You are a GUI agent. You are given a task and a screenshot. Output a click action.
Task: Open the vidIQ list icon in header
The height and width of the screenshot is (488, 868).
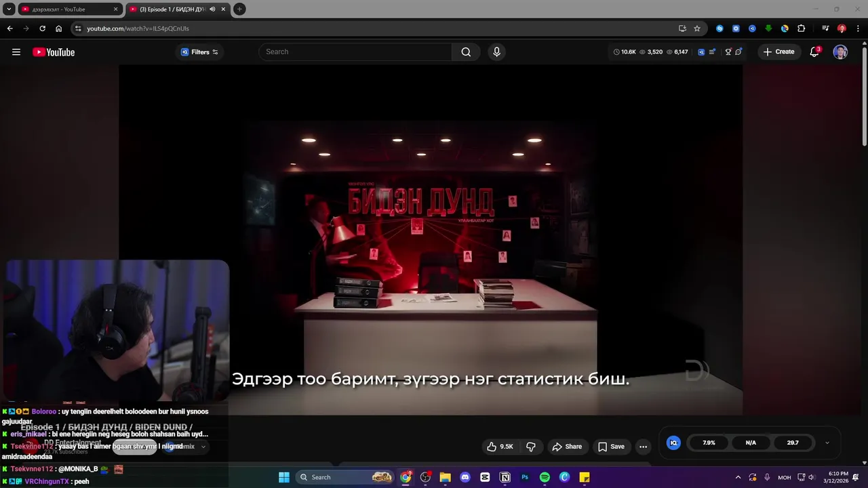[712, 52]
